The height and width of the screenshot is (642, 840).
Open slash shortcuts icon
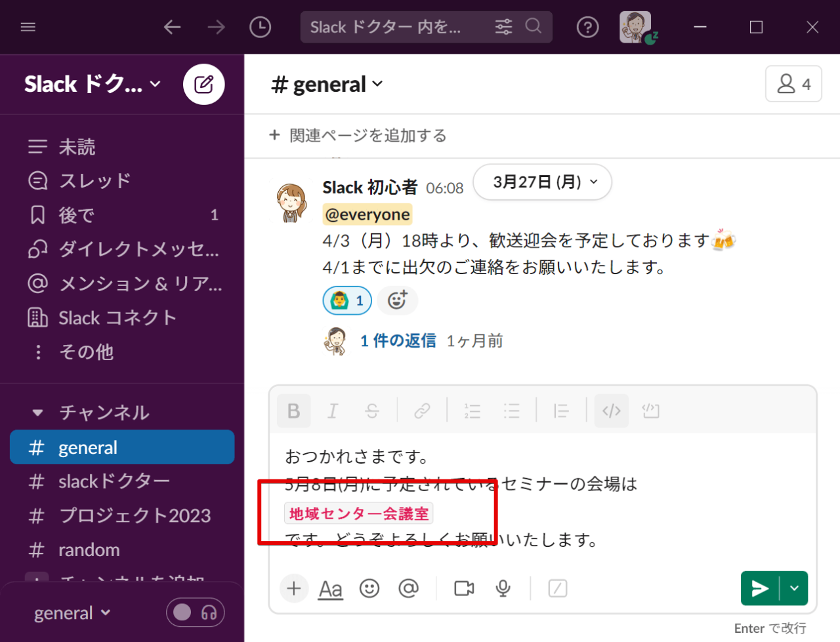pos(557,588)
